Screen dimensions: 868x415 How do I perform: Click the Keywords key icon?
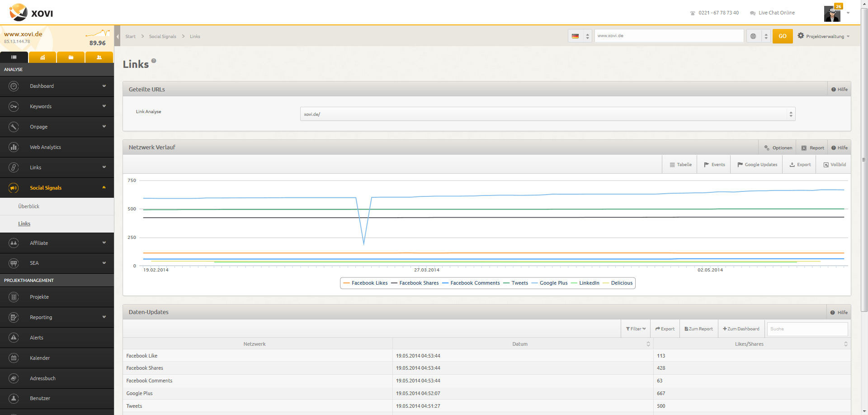tap(14, 106)
